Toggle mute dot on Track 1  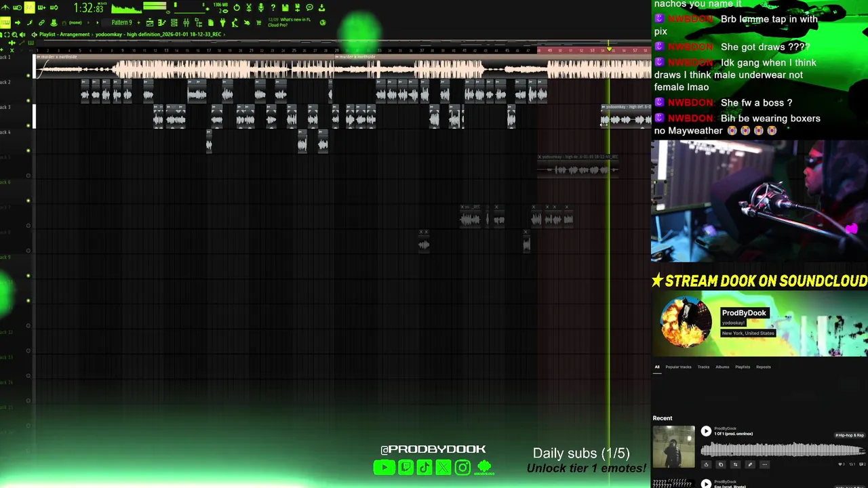pyautogui.click(x=28, y=75)
